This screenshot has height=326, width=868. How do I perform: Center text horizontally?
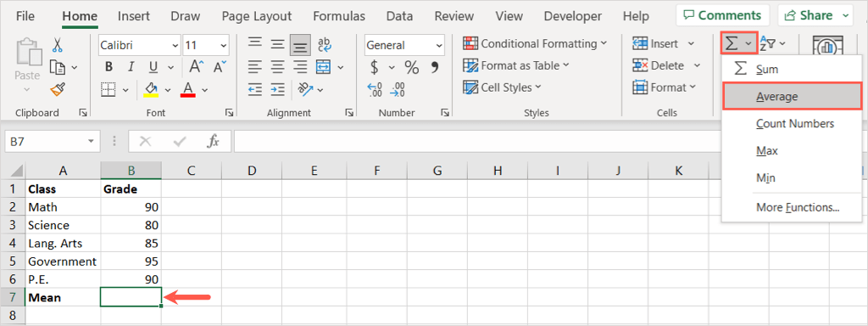[278, 67]
